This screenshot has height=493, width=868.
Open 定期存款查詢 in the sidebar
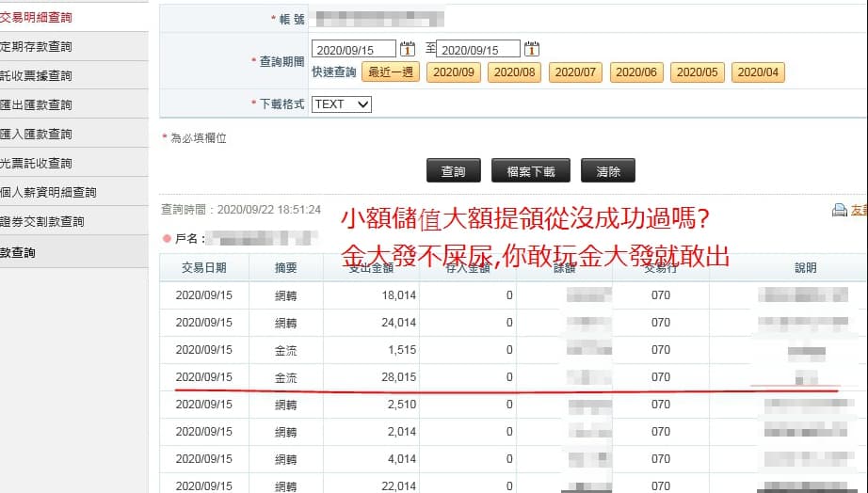38,46
